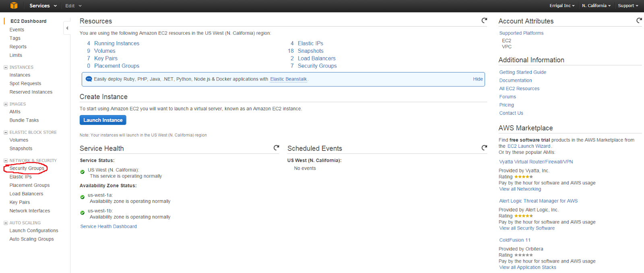Open the N. California region dropdown
Screen dimensions: 644x273
tap(596, 6)
